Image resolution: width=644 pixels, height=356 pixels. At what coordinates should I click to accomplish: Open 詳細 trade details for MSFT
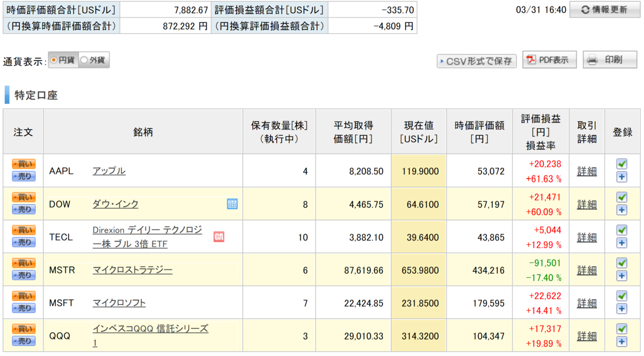(x=587, y=303)
